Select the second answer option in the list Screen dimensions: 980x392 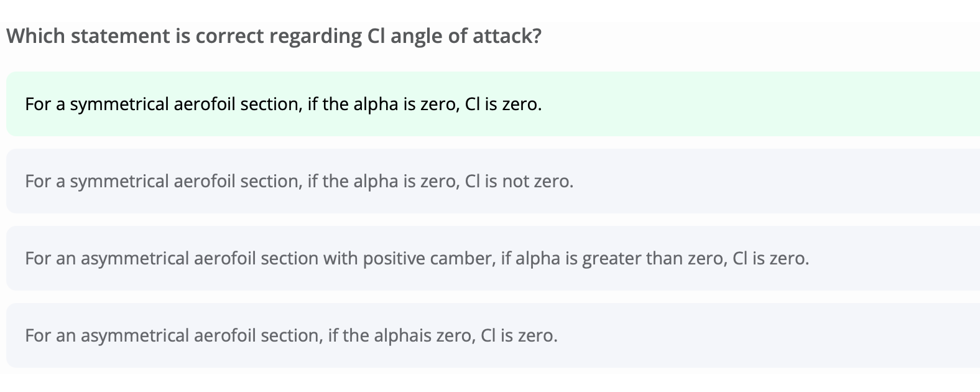click(x=493, y=181)
